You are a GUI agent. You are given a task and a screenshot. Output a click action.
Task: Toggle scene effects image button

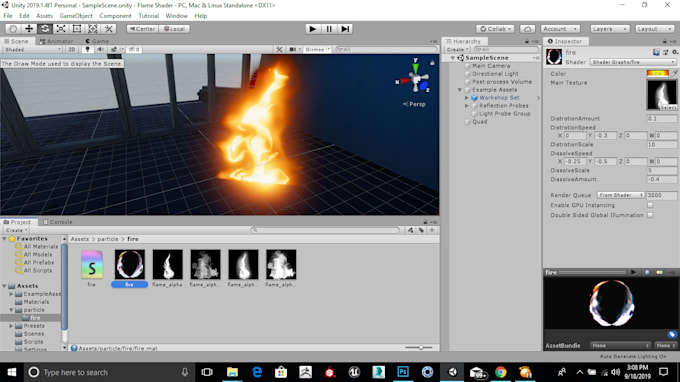pos(114,49)
